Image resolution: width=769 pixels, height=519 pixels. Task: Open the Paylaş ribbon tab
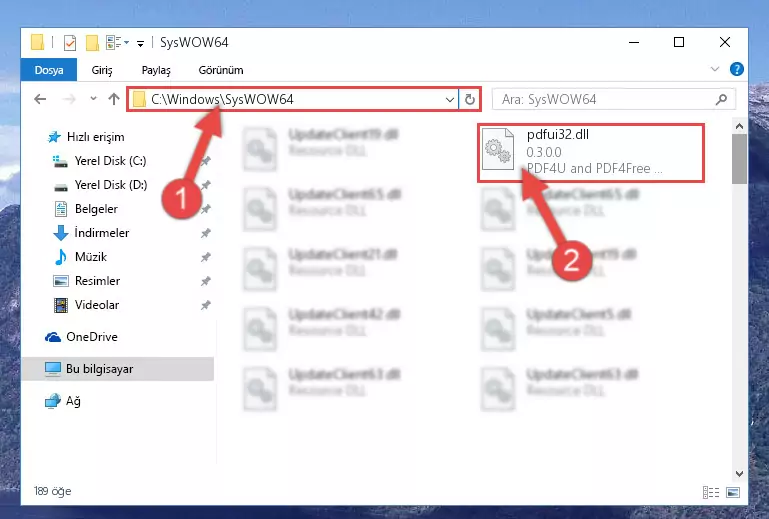(x=156, y=70)
